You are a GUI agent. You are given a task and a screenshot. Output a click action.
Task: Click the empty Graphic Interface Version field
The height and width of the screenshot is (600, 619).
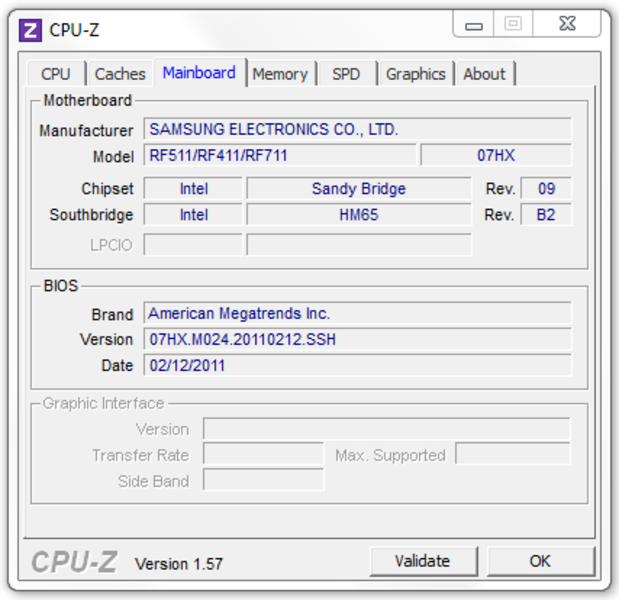pyautogui.click(x=386, y=429)
